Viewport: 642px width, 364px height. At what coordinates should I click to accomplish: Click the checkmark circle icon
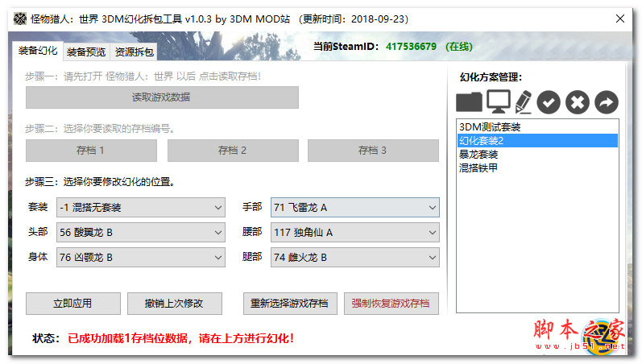pos(549,102)
